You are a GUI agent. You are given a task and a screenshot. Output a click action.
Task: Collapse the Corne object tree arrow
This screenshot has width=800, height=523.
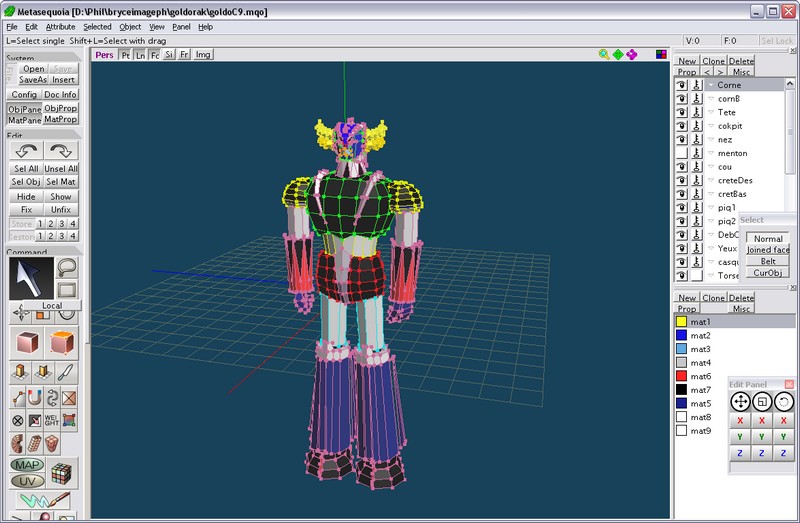711,85
